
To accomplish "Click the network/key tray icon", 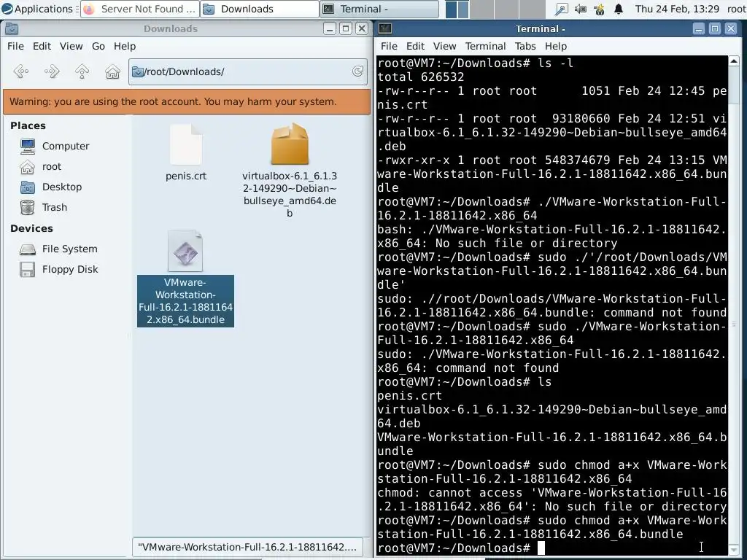I will click(x=562, y=9).
